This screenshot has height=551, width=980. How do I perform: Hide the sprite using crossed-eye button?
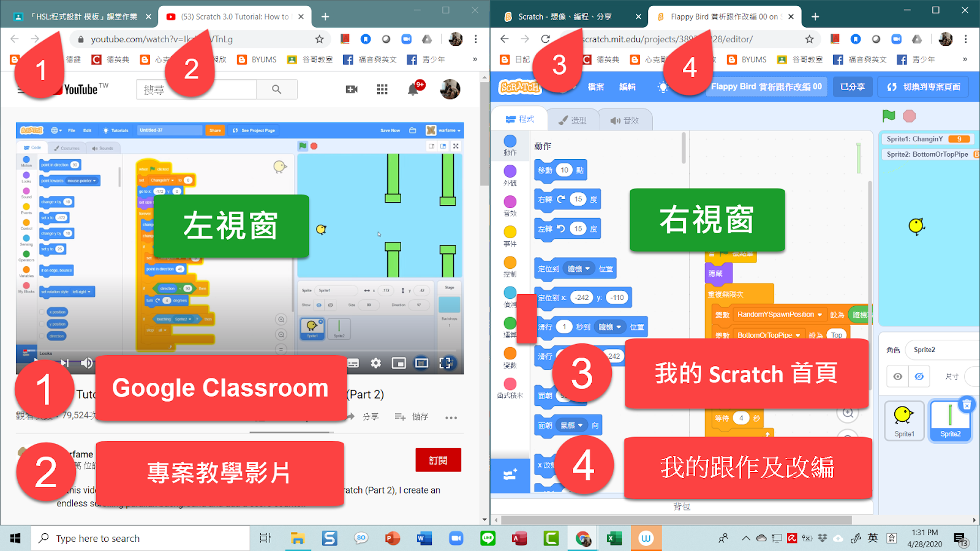[x=919, y=377]
